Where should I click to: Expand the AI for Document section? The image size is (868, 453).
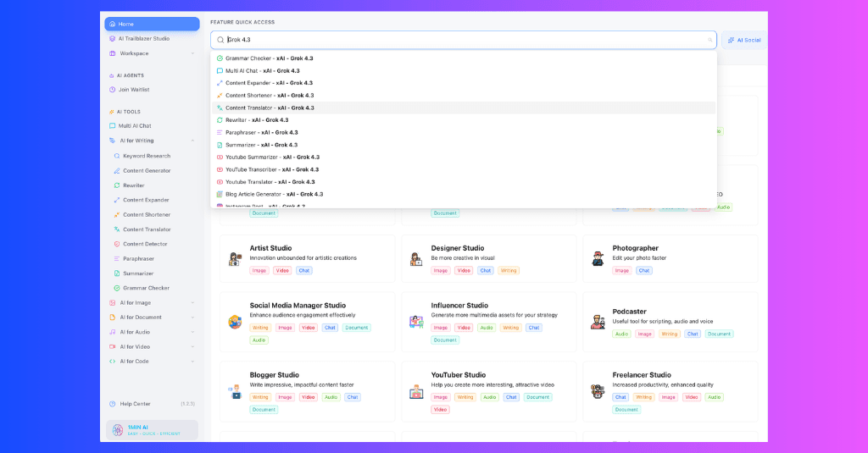pyautogui.click(x=192, y=318)
